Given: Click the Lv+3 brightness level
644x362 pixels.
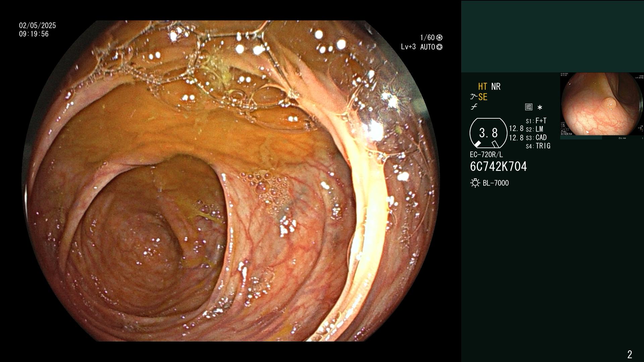Looking at the screenshot, I should point(408,47).
